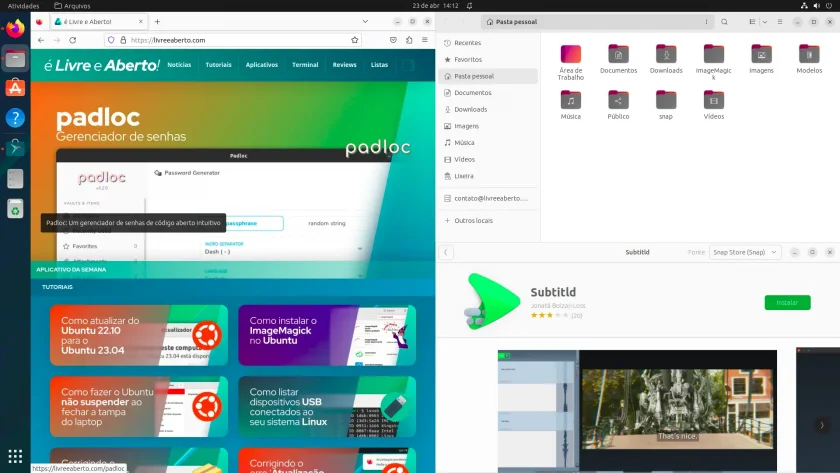Viewport: 840px width, 473px height.
Task: Open the Firefox hamburger menu
Action: pos(425,40)
